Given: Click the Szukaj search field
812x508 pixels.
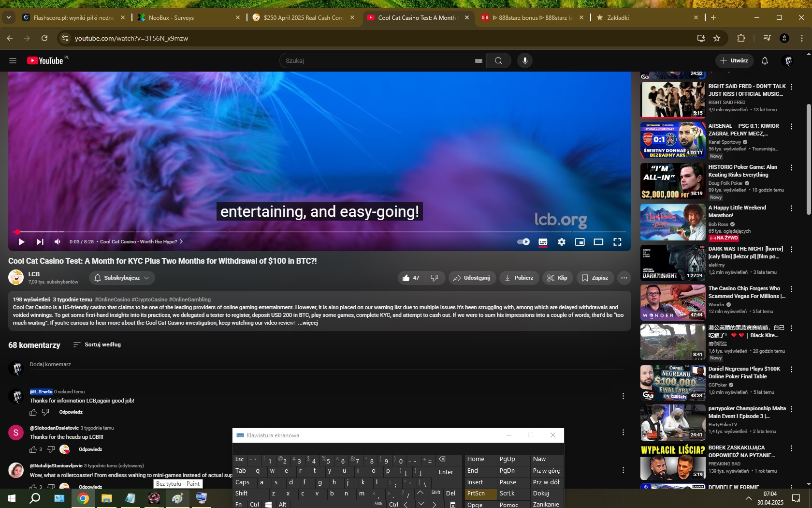Looking at the screenshot, I should click(x=377, y=60).
